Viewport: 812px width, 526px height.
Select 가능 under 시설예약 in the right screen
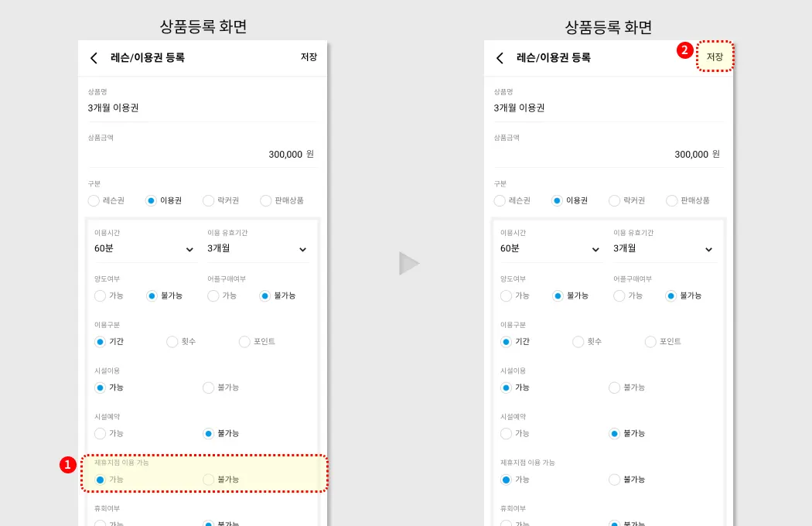506,433
